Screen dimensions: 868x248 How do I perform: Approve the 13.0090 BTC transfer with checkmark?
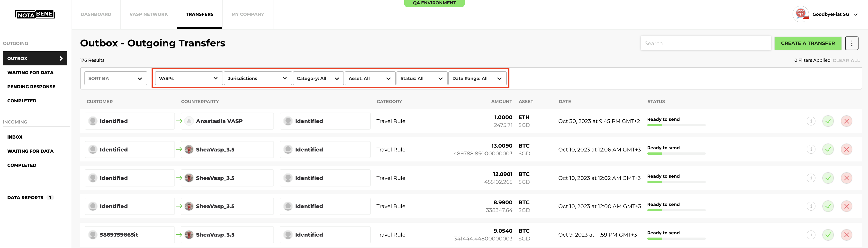828,149
